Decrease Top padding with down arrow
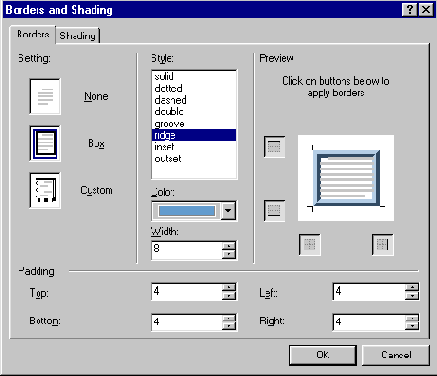The image size is (437, 376). click(x=229, y=296)
